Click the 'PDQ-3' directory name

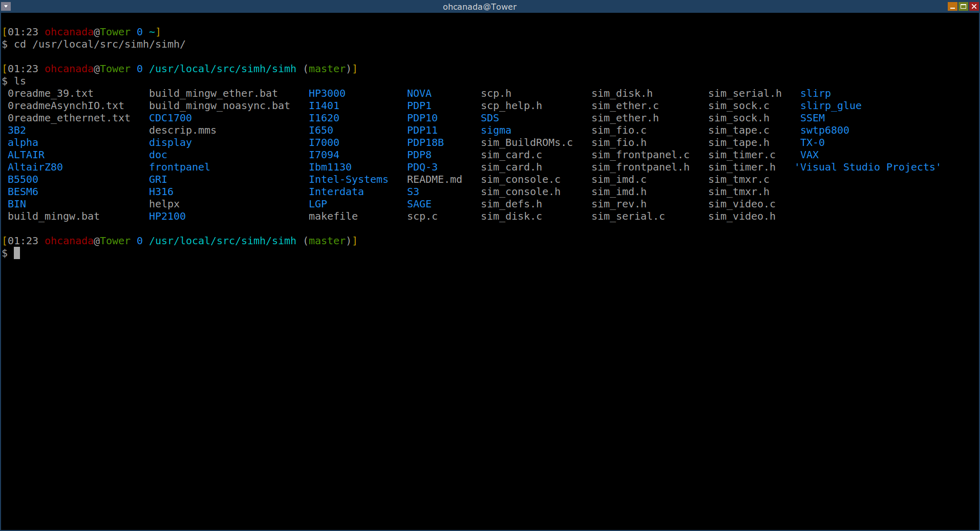tap(422, 167)
